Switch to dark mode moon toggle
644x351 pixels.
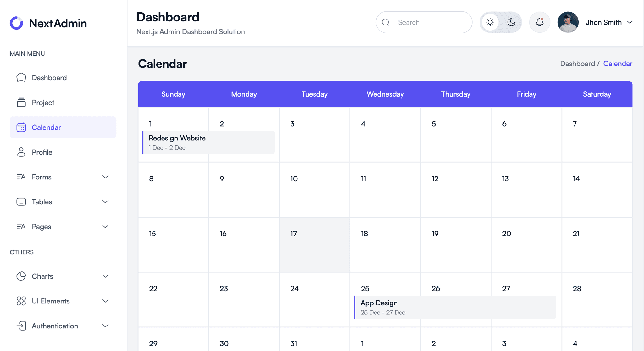pyautogui.click(x=511, y=22)
